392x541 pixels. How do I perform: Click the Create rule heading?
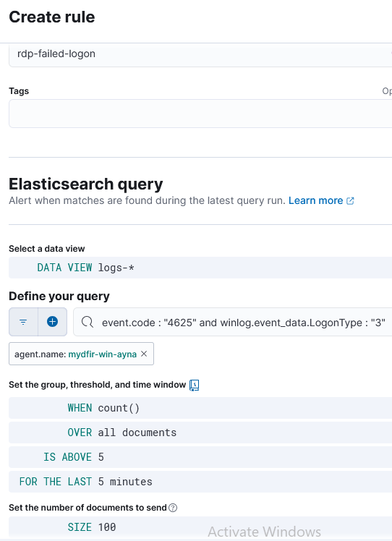52,17
